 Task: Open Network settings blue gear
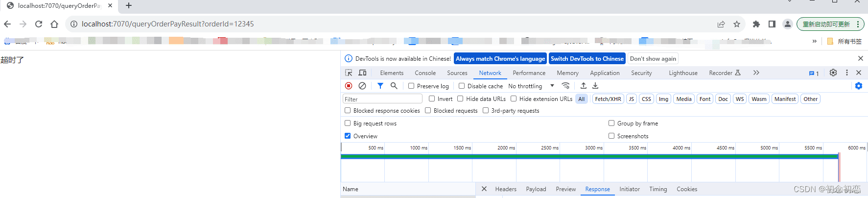click(x=859, y=86)
